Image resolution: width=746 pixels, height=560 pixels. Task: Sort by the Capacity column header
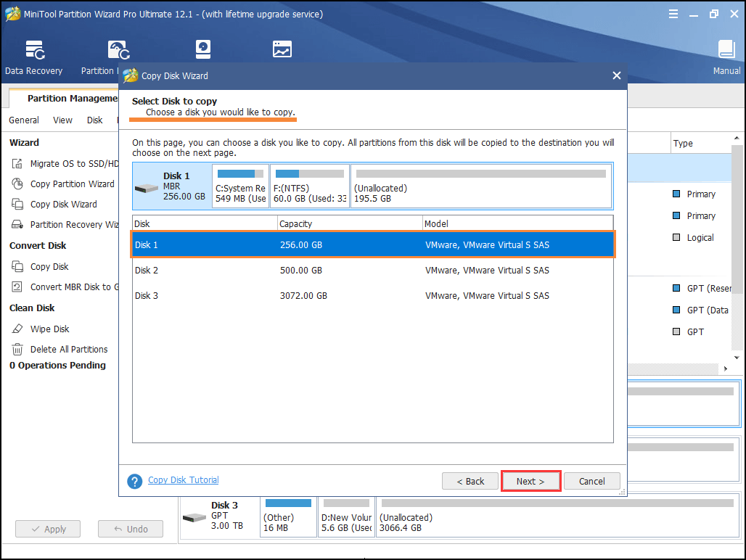click(x=350, y=223)
